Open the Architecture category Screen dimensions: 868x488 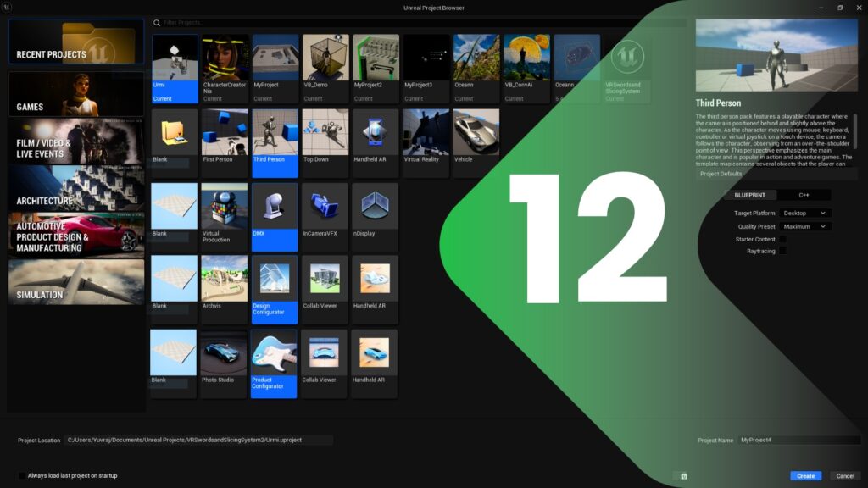76,188
